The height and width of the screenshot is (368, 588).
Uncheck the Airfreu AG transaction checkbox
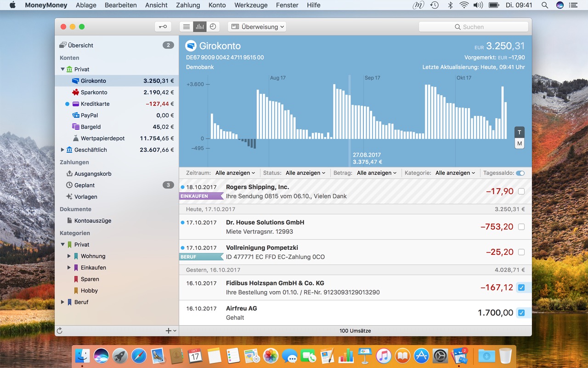click(521, 313)
